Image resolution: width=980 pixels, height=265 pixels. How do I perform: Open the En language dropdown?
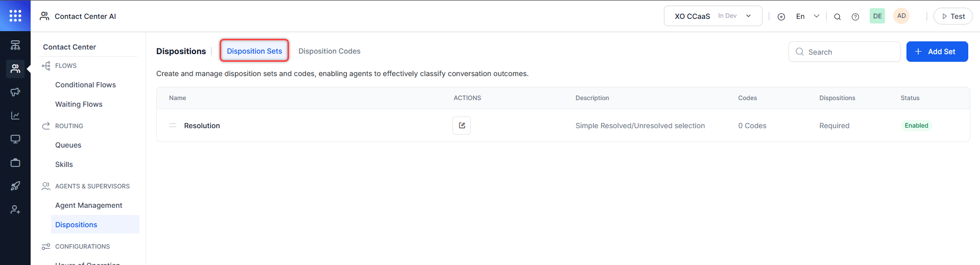click(807, 16)
